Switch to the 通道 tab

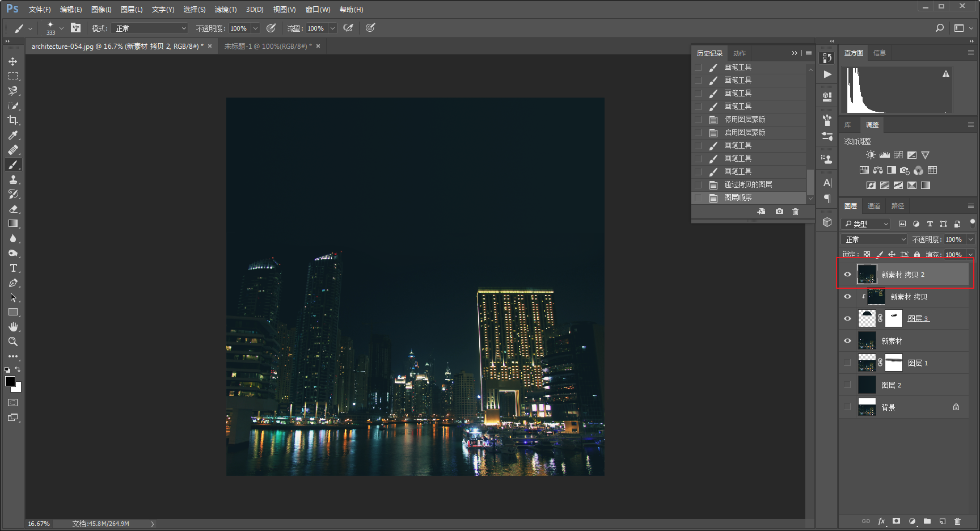coord(874,206)
